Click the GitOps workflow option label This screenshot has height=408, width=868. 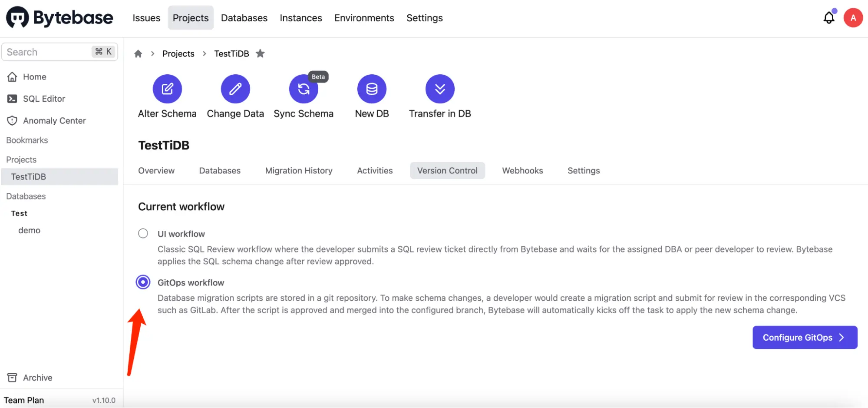(x=191, y=282)
